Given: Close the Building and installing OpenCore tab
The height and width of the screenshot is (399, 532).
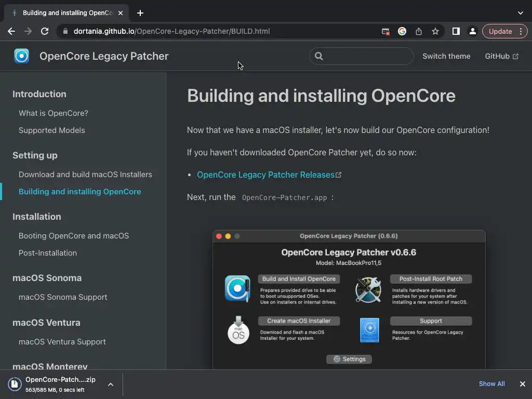Looking at the screenshot, I should (121, 13).
